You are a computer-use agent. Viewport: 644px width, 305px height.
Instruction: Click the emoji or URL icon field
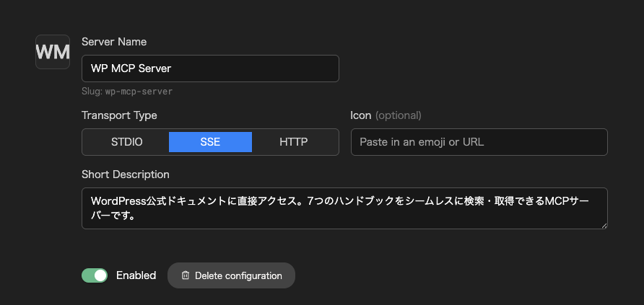[479, 142]
